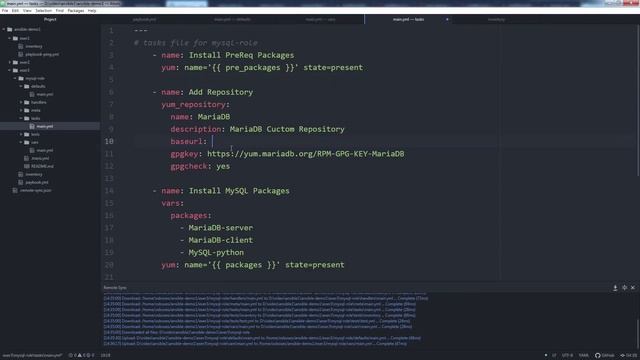The width and height of the screenshot is (640, 360).
Task: Open the Selection menu
Action: (x=44, y=11)
